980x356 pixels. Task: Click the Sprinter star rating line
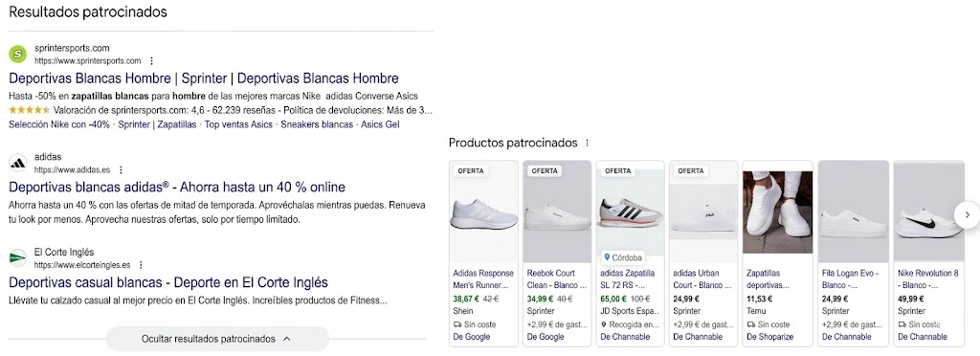tap(221, 111)
